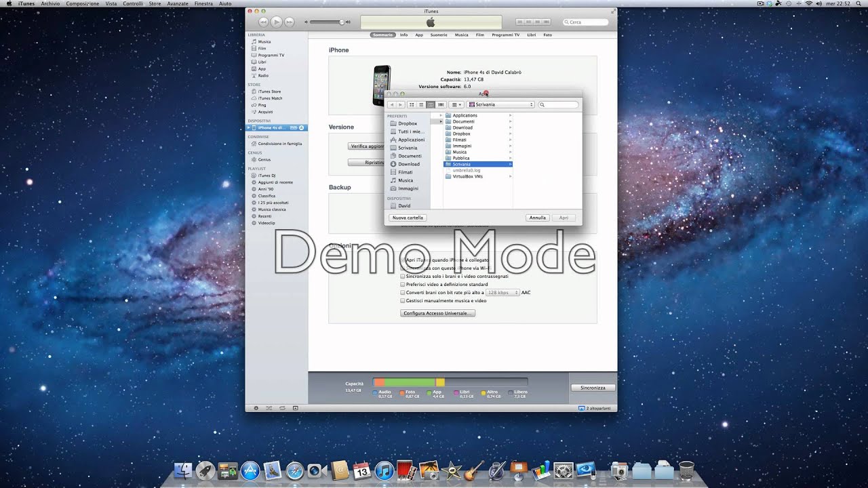
Task: Click the iTunes play button
Action: pos(277,22)
